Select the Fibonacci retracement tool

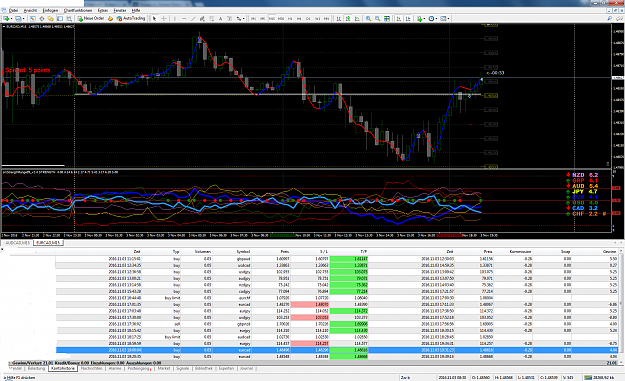[x=212, y=18]
